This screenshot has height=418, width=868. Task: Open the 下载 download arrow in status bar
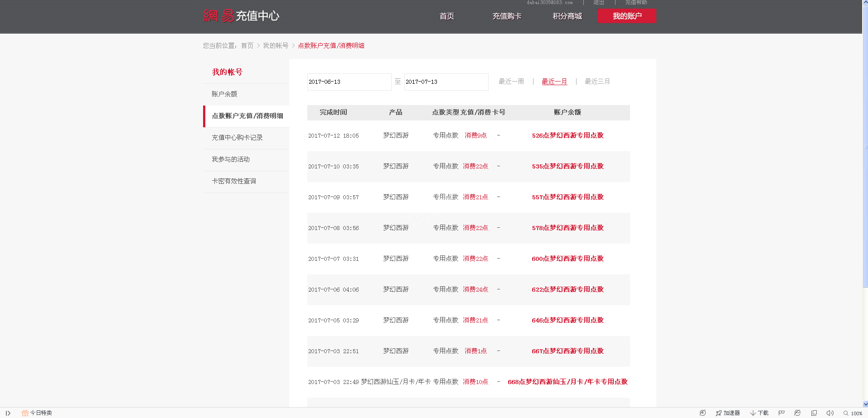click(x=753, y=413)
